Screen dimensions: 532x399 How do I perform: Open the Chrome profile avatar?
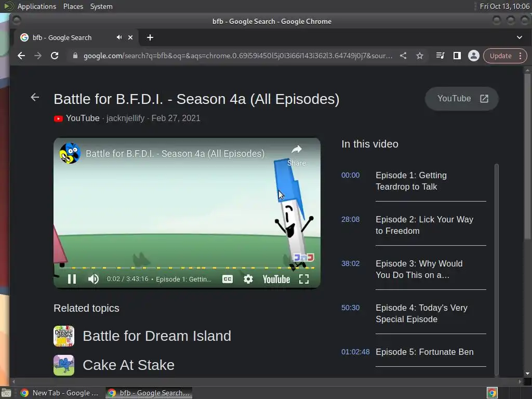474,56
